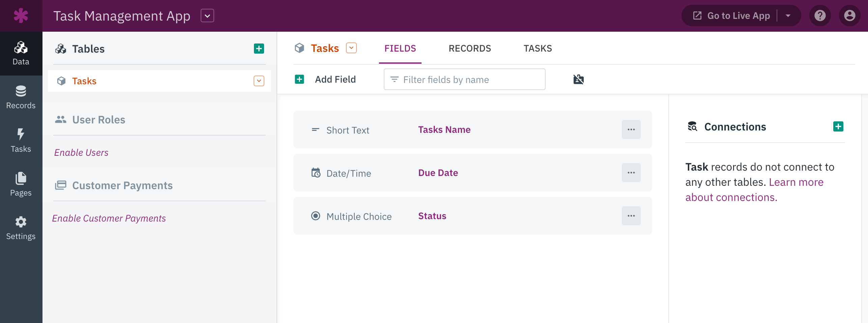868x323 pixels.
Task: Open the Data section in sidebar
Action: (x=21, y=54)
